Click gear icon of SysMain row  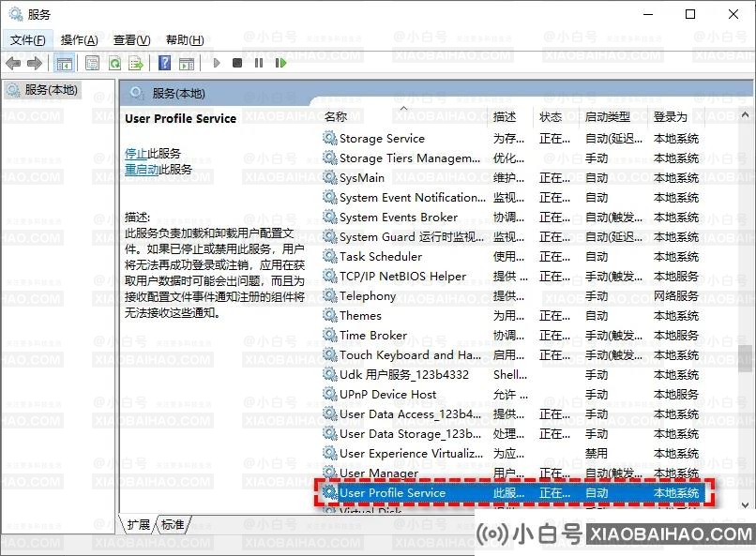click(330, 178)
